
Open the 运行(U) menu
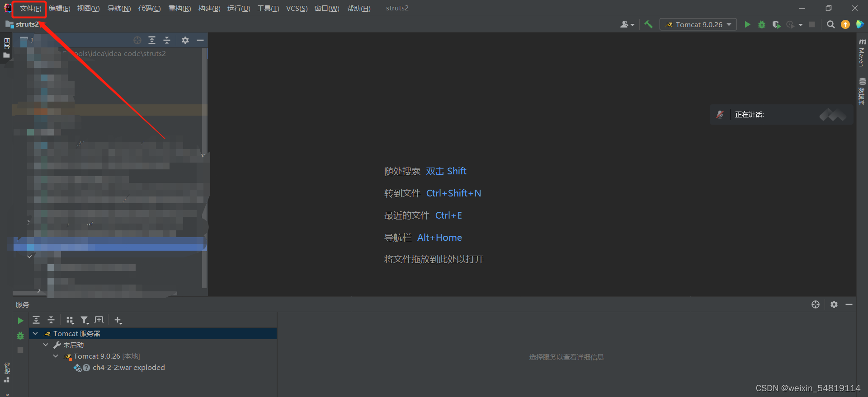click(239, 9)
